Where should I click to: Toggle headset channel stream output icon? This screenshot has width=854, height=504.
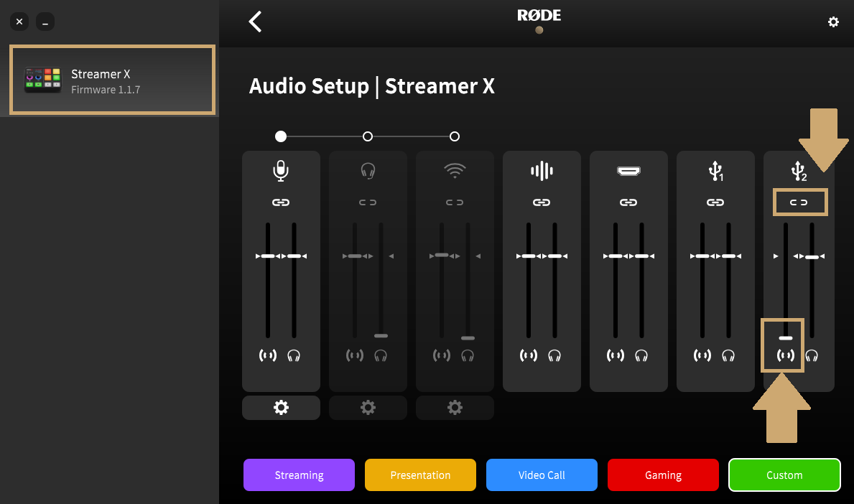pyautogui.click(x=355, y=356)
